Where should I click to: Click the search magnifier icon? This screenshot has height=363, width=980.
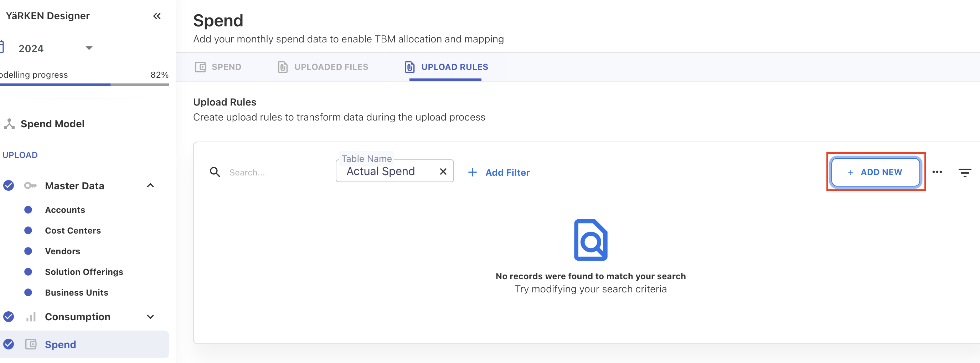[215, 172]
